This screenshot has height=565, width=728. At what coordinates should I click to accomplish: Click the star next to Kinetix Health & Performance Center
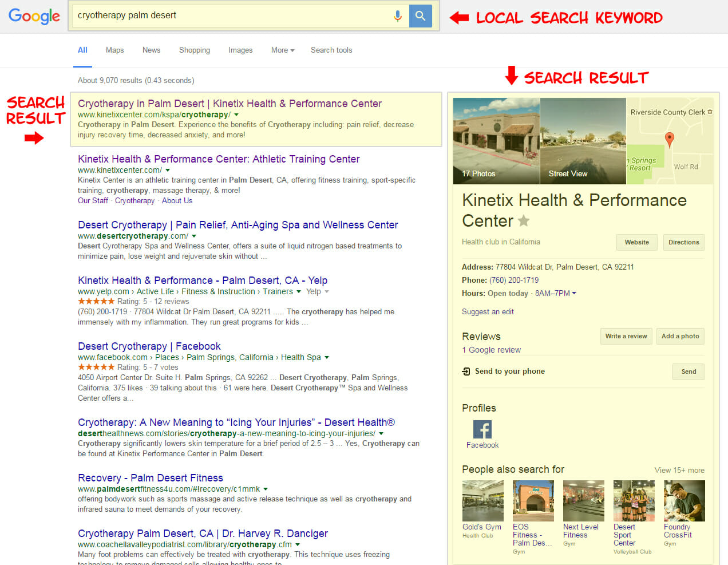coord(524,220)
